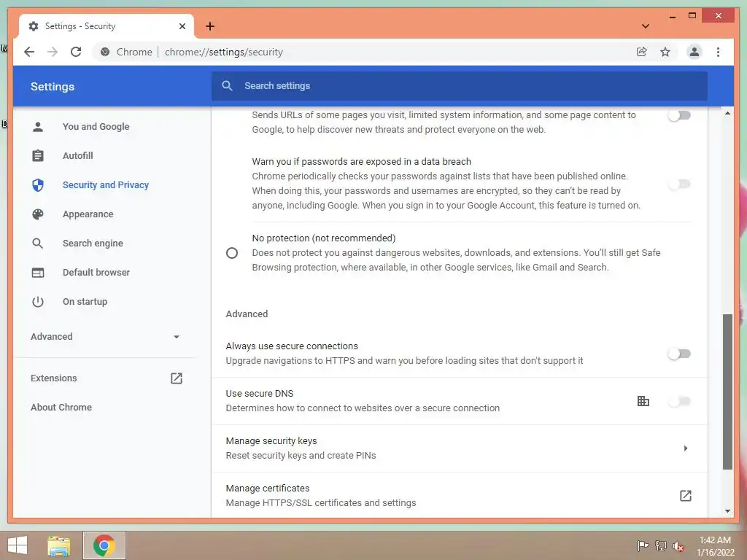Toggle warn if passwords exposed switch
Viewport: 747px width, 560px height.
coord(679,184)
